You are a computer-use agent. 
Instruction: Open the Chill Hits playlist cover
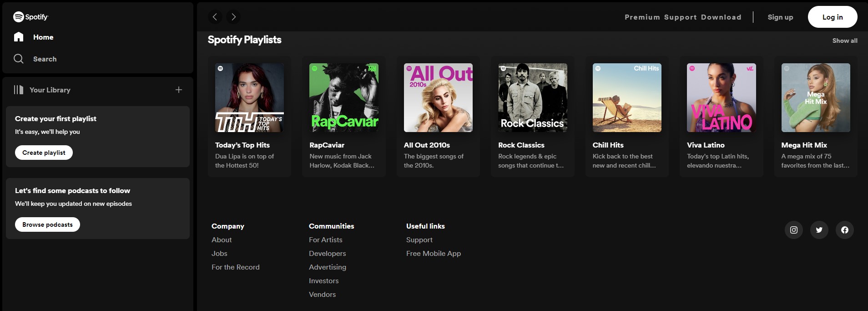[x=627, y=98]
